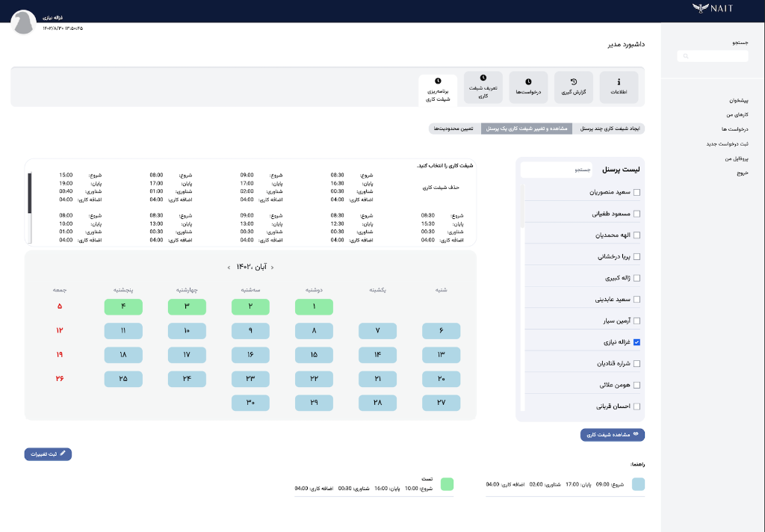This screenshot has height=532, width=765.
Task: Click the search magnifier icon in sidebar
Action: [686, 56]
